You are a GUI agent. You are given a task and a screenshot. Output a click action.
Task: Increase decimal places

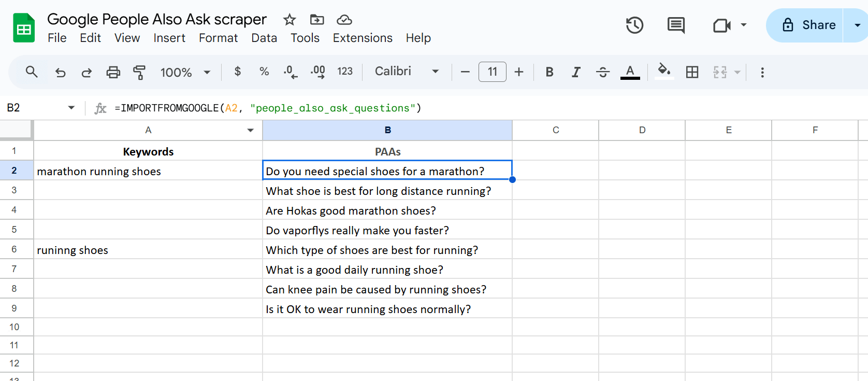[x=317, y=72]
